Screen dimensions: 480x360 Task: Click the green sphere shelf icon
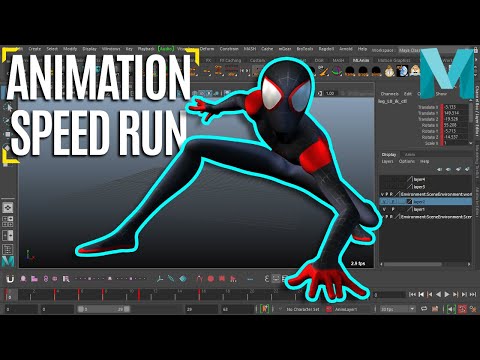(x=337, y=71)
